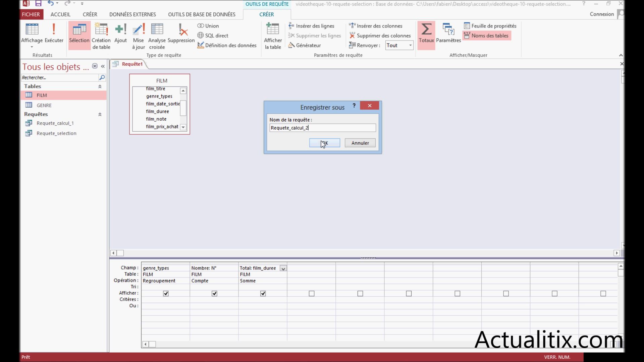Click the Nom de la requête field

tap(323, 128)
